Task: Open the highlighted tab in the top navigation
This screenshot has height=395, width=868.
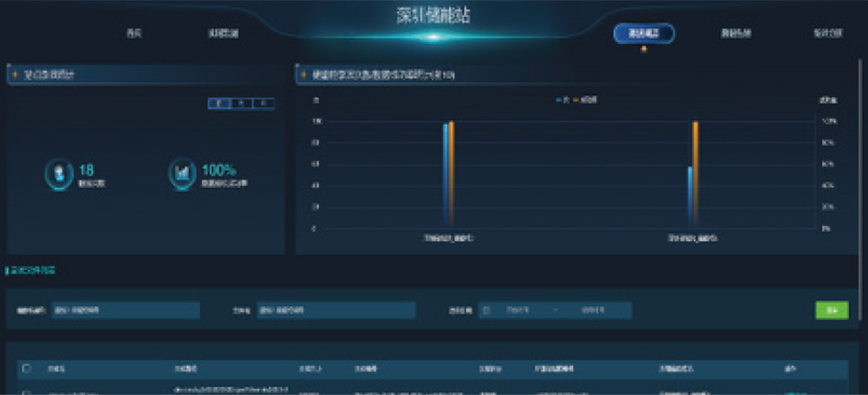Action: [x=644, y=33]
